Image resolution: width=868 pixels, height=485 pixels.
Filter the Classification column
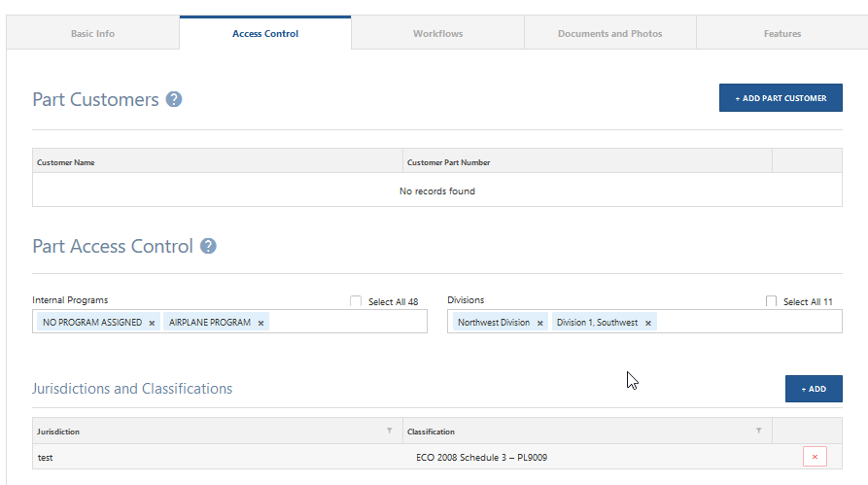click(759, 431)
